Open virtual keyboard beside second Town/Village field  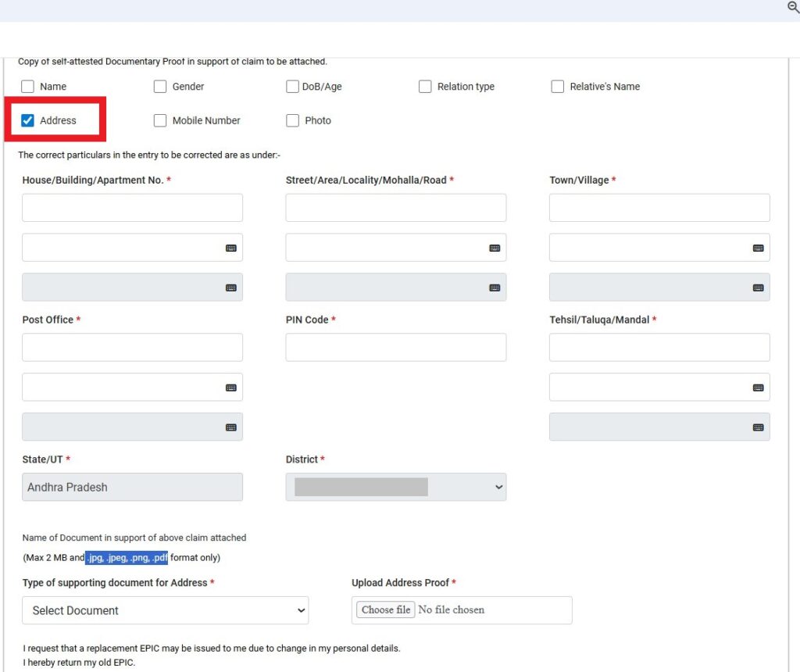[x=758, y=247]
